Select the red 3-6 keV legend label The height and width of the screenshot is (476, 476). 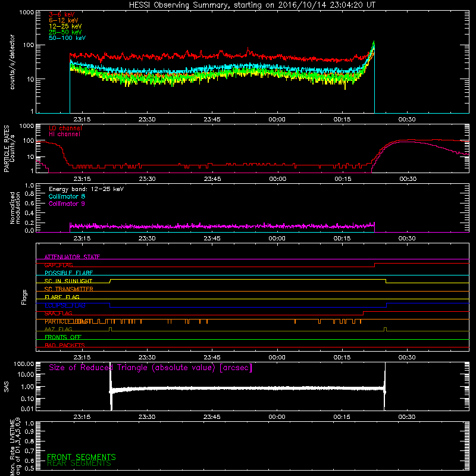coord(62,14)
